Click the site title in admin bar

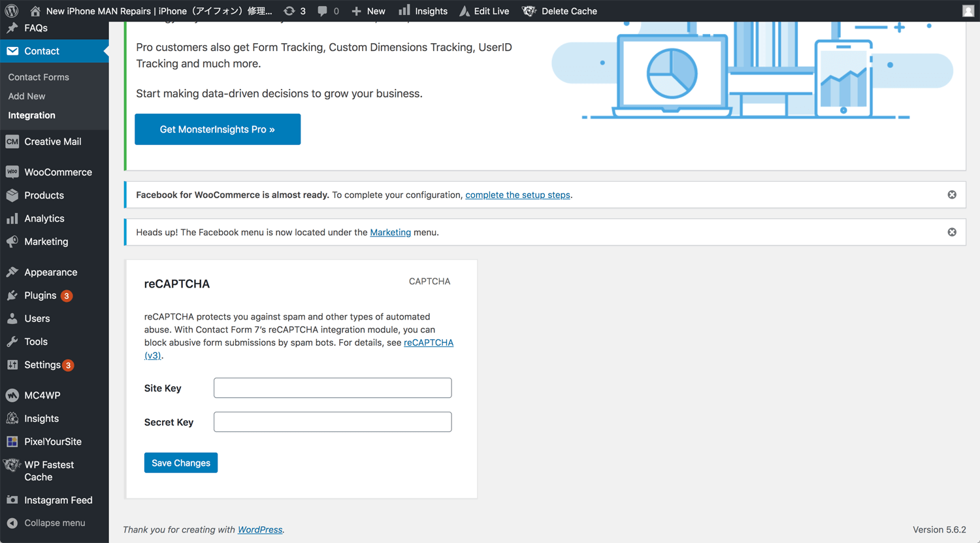159,11
